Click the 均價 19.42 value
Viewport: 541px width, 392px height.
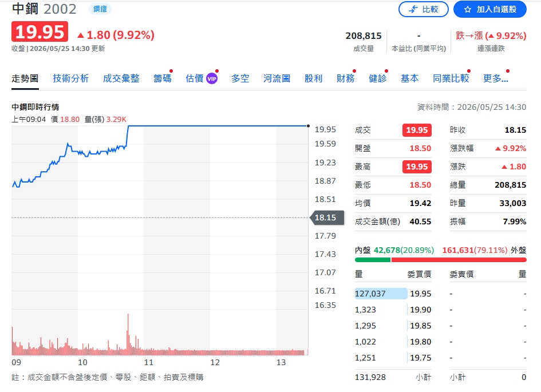pos(420,203)
